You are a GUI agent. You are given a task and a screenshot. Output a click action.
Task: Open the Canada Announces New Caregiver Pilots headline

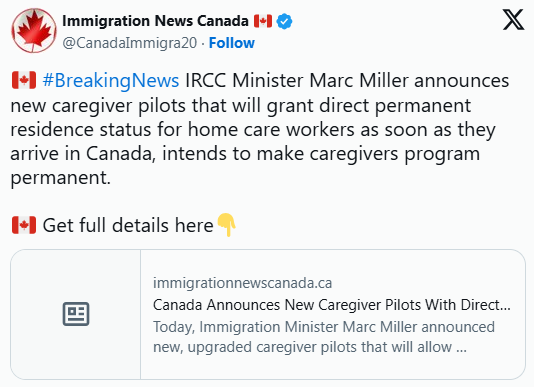click(x=332, y=305)
